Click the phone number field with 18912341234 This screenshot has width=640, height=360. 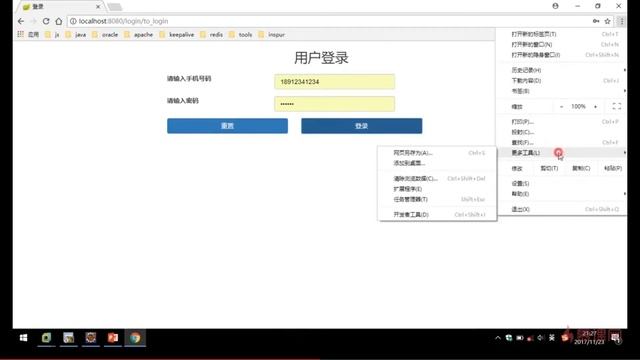tap(334, 82)
